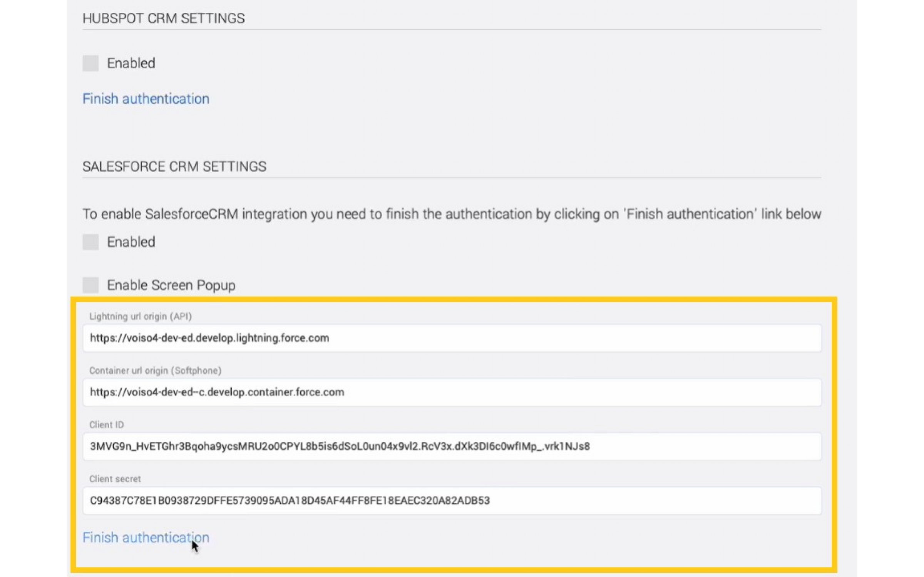Select the Client secret input field
Screen dimensions: 924x577
(452, 501)
